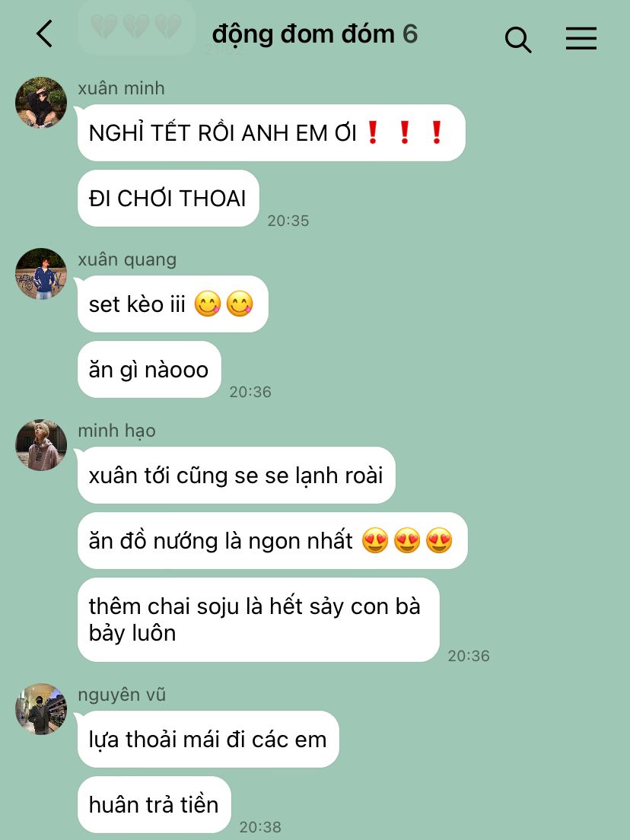The image size is (630, 840).
Task: Tap nguyên vũ's profile photo
Action: click(x=41, y=709)
